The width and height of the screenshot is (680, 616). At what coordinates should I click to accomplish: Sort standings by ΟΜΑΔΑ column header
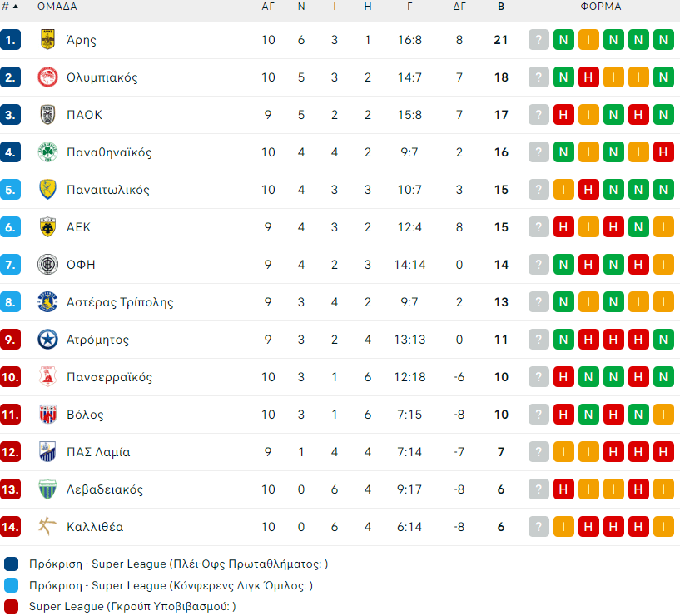[57, 7]
